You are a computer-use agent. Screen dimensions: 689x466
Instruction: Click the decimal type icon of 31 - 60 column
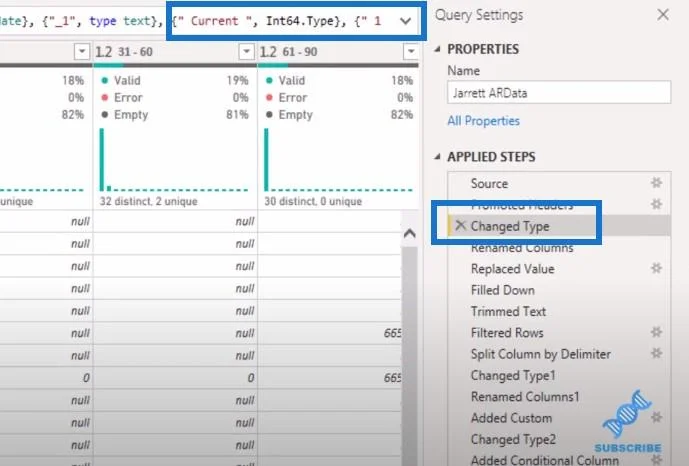(104, 52)
